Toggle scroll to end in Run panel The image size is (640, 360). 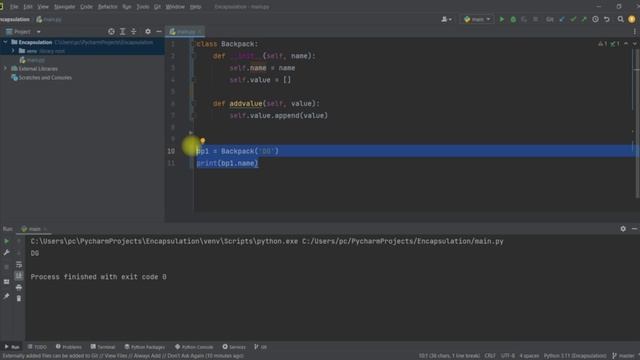click(x=19, y=276)
